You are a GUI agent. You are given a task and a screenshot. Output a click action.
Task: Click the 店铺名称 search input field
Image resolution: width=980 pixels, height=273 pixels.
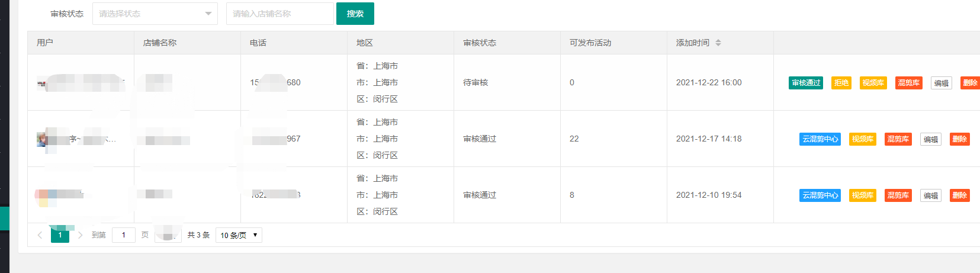click(x=279, y=14)
